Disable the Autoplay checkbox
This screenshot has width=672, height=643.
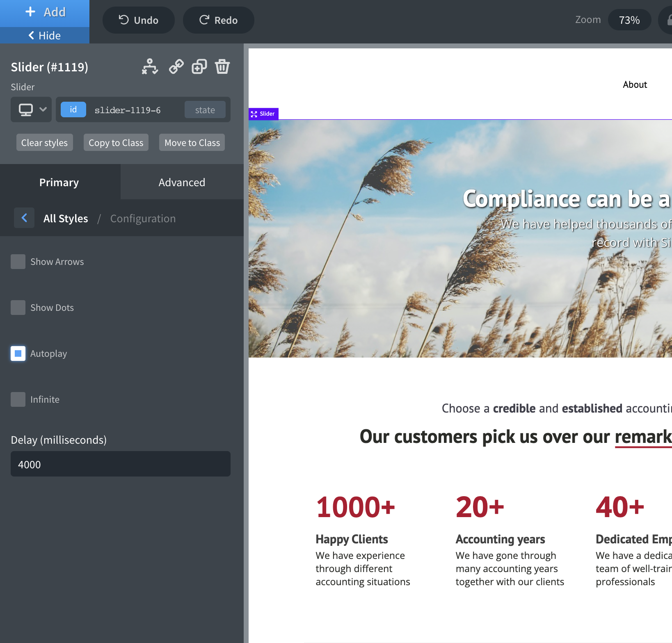coord(18,353)
